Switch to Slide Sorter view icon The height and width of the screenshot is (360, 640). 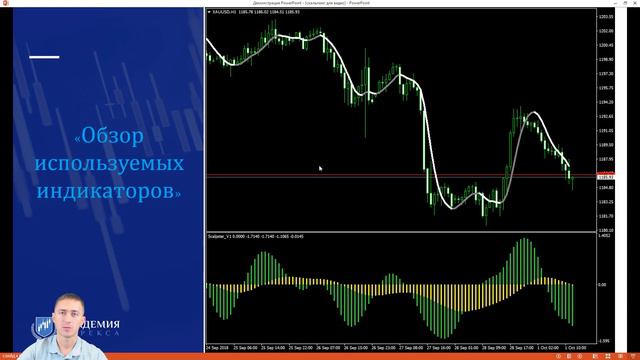click(608, 356)
